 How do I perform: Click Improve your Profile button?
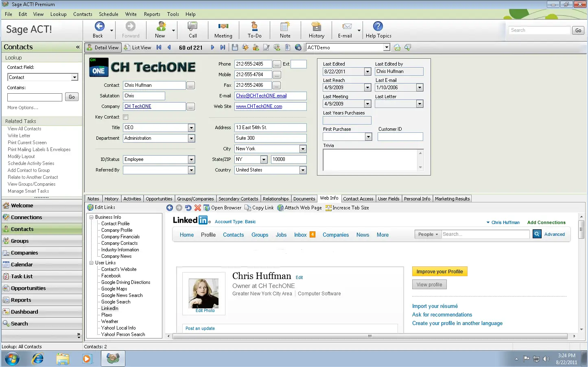click(x=439, y=272)
